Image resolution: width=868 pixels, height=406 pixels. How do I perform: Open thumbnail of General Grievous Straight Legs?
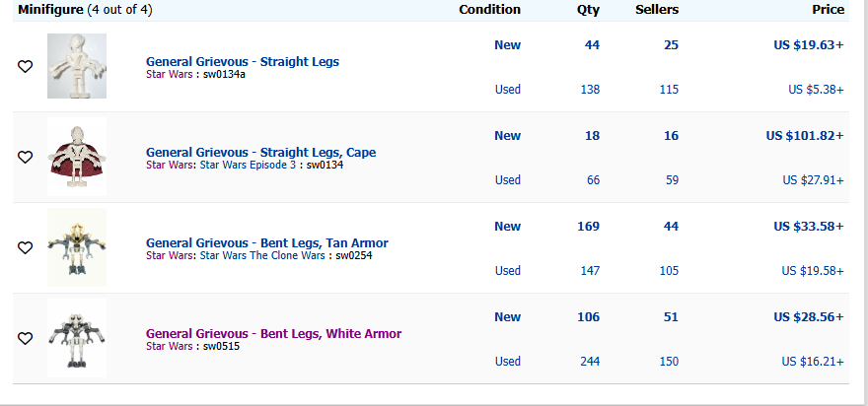[x=77, y=66]
